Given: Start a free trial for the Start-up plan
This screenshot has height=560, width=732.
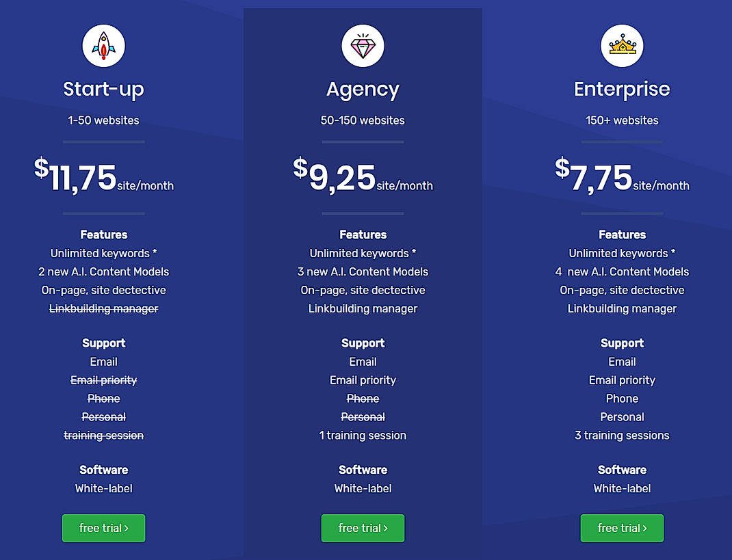Looking at the screenshot, I should click(x=103, y=528).
